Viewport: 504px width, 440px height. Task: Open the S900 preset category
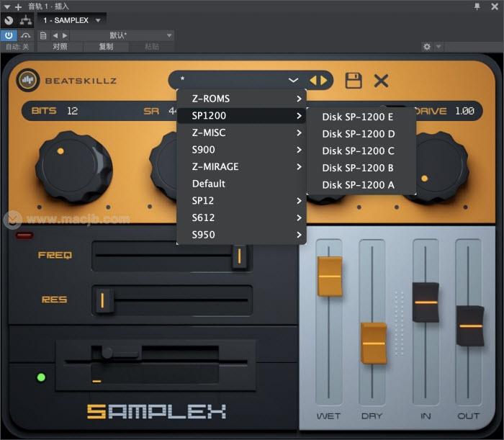[241, 150]
